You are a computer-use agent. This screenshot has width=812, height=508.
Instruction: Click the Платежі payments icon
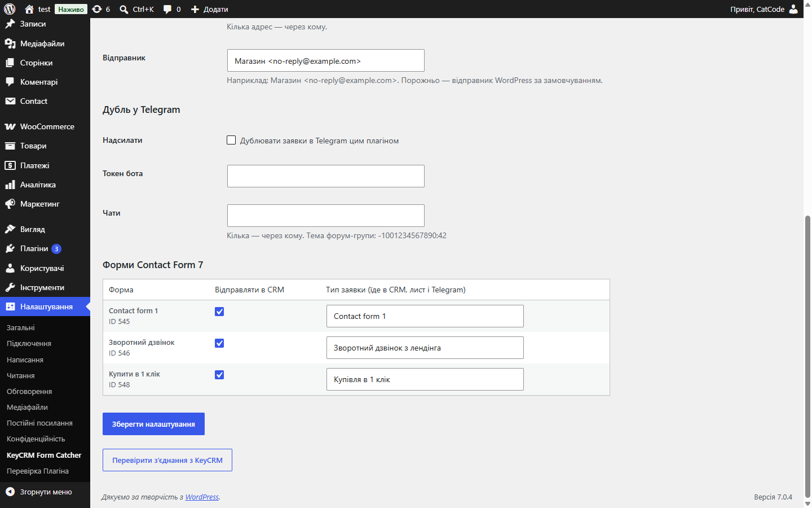10,165
